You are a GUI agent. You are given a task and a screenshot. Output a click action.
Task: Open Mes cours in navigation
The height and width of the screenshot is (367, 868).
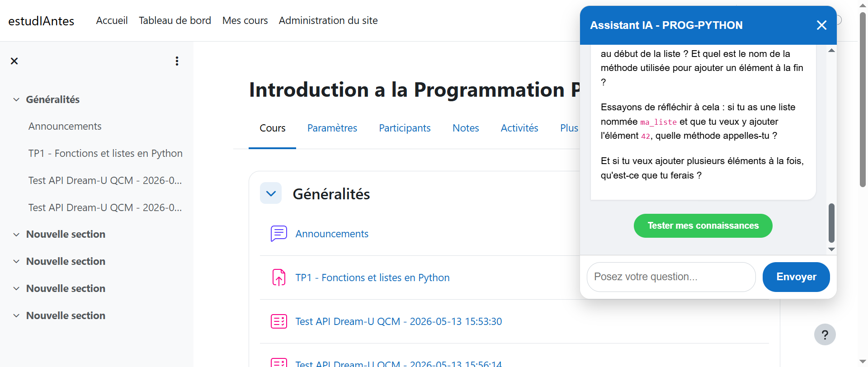coord(245,20)
